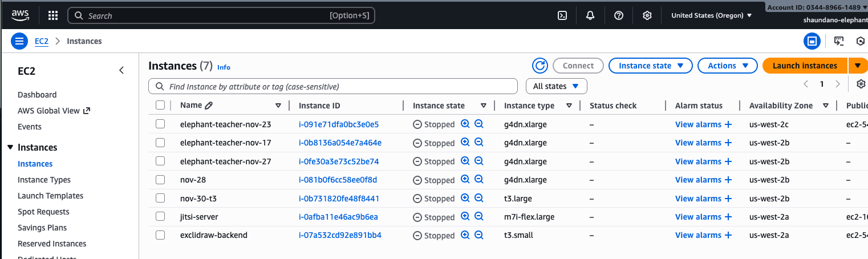The width and height of the screenshot is (868, 259).
Task: Click zoom-out filter for elephant-teacher-nov-23 state
Action: coord(479,124)
